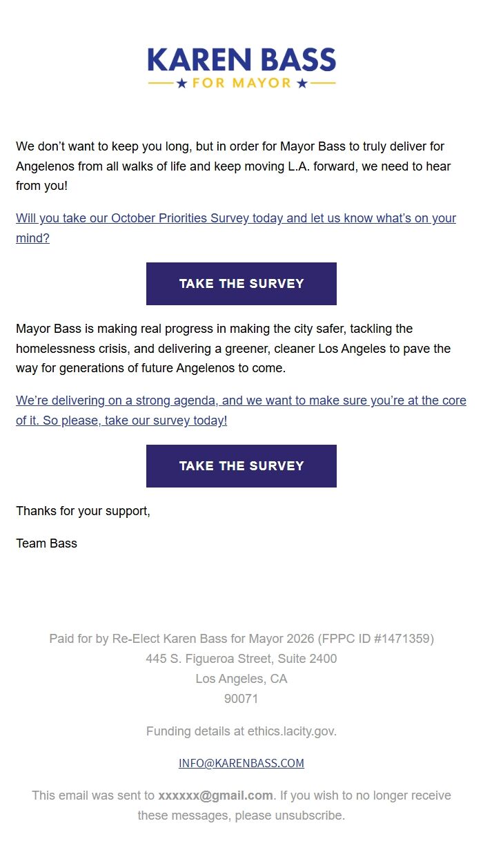
Task: Click the 445 S. Figueroa Street address
Action: [241, 659]
